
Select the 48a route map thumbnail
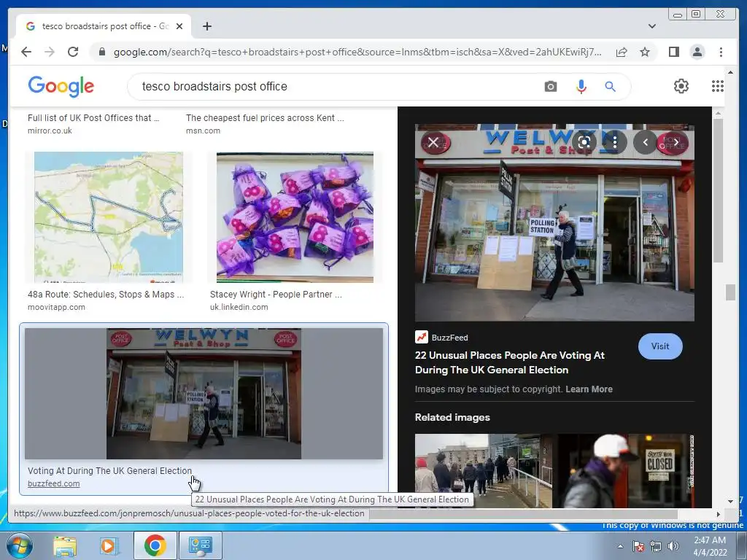[x=109, y=217]
